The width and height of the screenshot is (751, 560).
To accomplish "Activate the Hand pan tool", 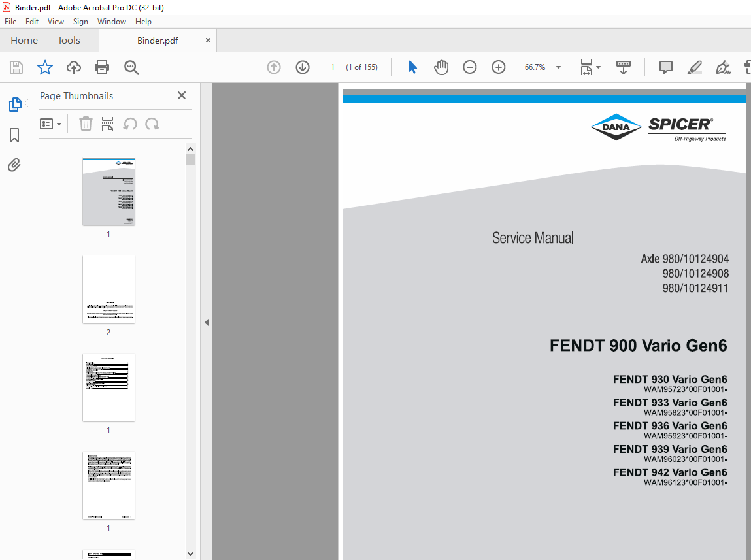I will pyautogui.click(x=441, y=67).
